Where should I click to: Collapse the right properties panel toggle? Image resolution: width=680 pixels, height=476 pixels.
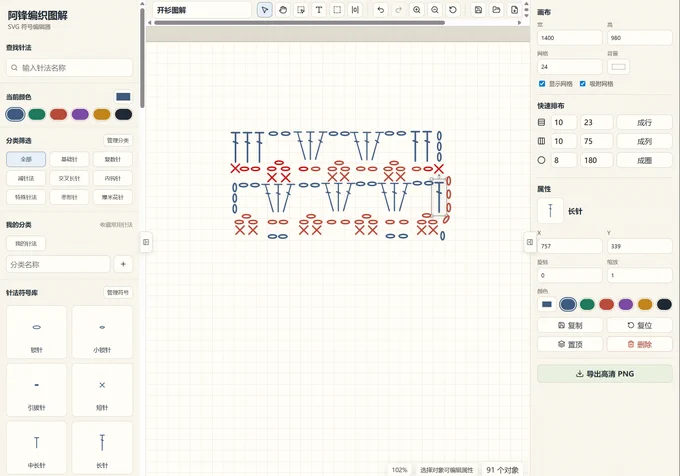point(530,242)
